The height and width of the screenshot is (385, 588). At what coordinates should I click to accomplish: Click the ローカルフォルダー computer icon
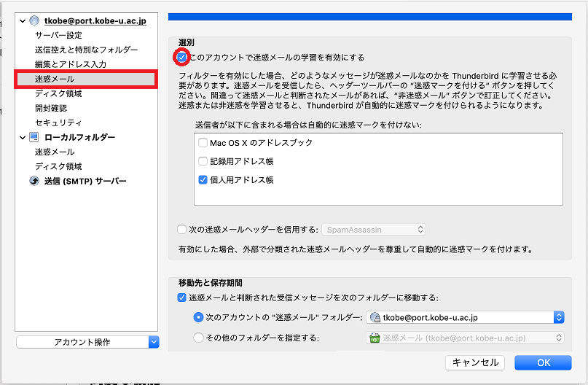[x=34, y=137]
